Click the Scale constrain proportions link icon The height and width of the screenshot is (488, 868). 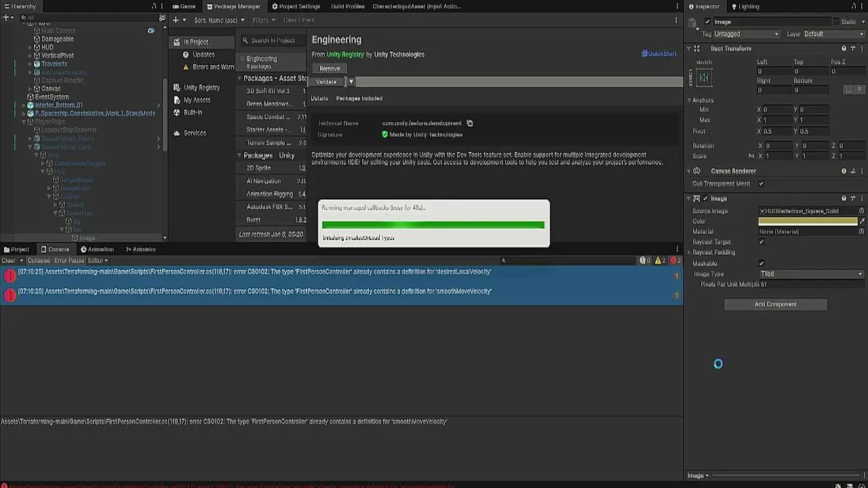click(751, 156)
